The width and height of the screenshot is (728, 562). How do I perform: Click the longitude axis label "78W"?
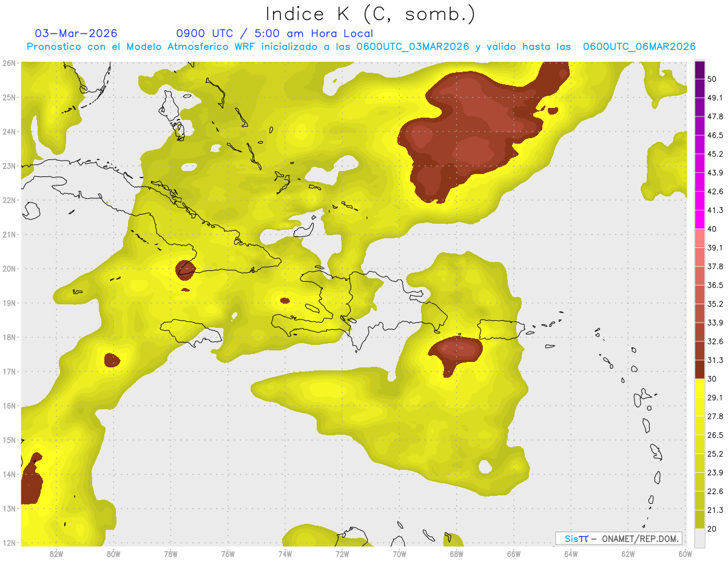(x=170, y=554)
